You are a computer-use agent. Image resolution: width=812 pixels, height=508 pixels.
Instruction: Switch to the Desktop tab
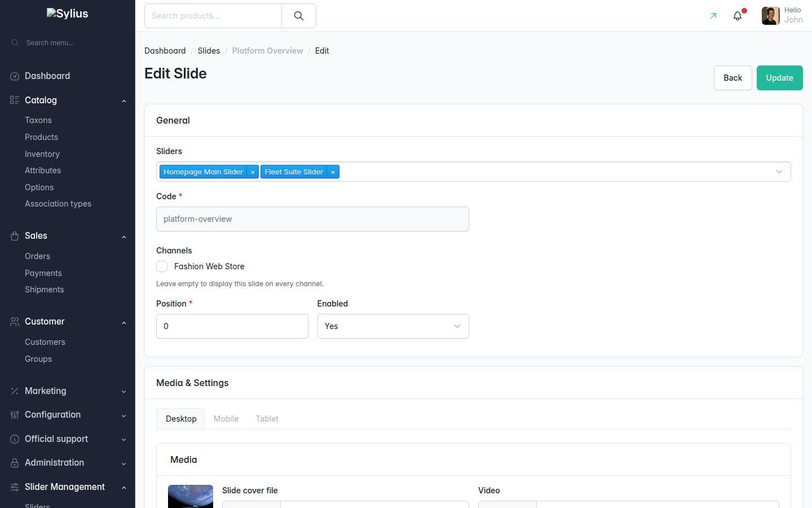coord(181,419)
